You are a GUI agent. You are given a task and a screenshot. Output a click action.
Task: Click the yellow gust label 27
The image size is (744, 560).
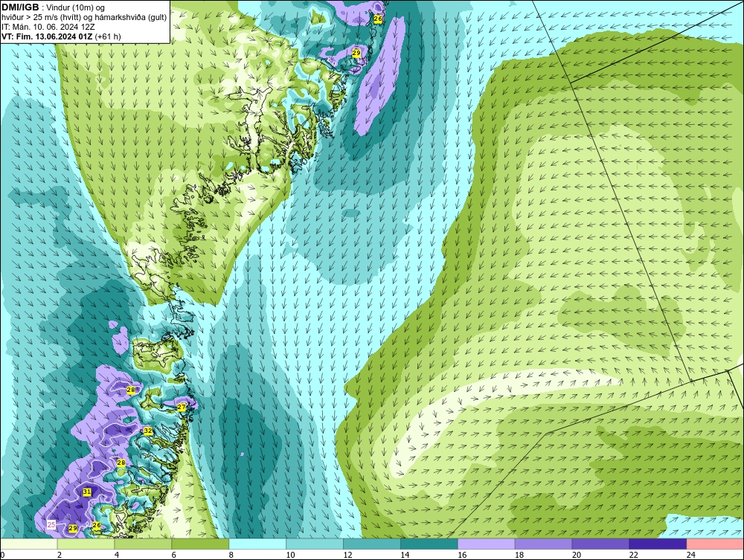pyautogui.click(x=182, y=407)
